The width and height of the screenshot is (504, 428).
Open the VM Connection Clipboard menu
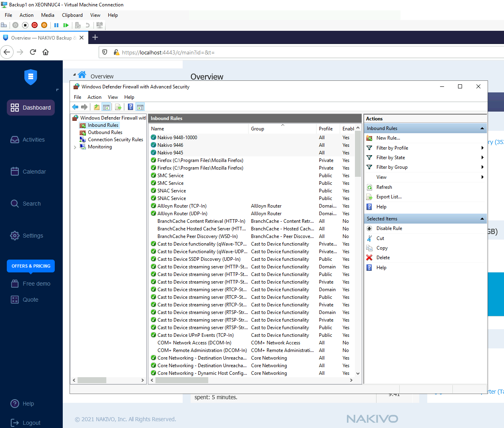tap(72, 15)
